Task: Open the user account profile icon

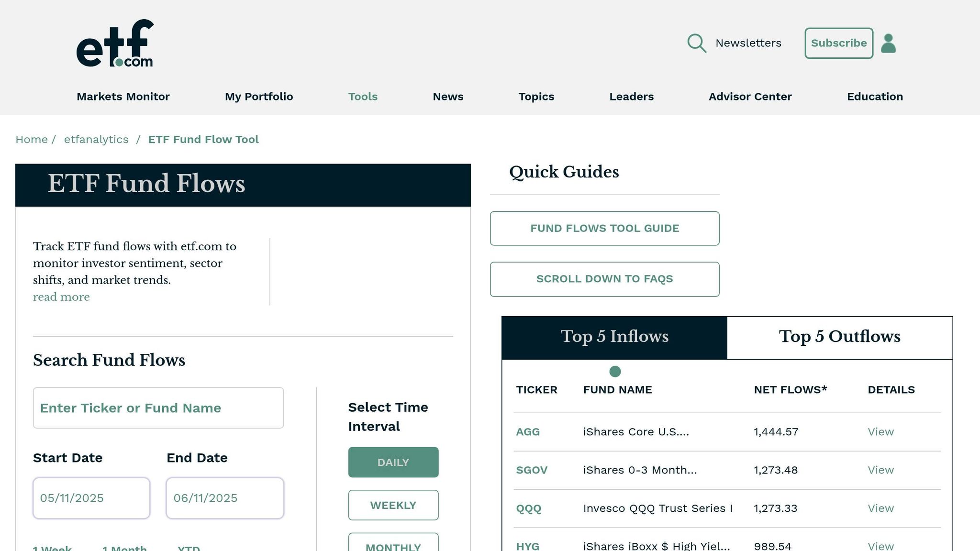Action: (x=889, y=43)
